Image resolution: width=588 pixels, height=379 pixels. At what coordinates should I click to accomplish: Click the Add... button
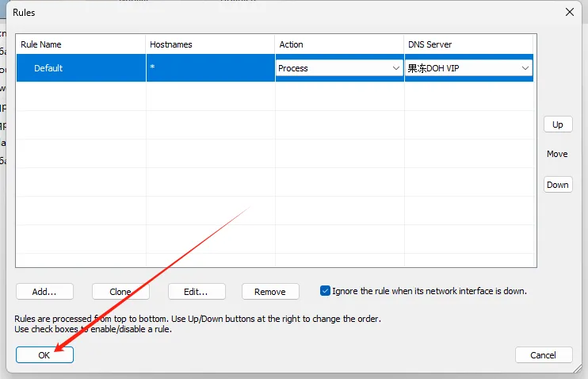[x=44, y=292]
